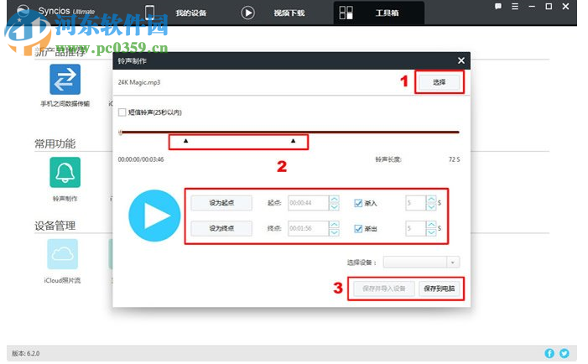
Task: Toggle the 渐入 fade-in checkbox
Action: [x=358, y=203]
